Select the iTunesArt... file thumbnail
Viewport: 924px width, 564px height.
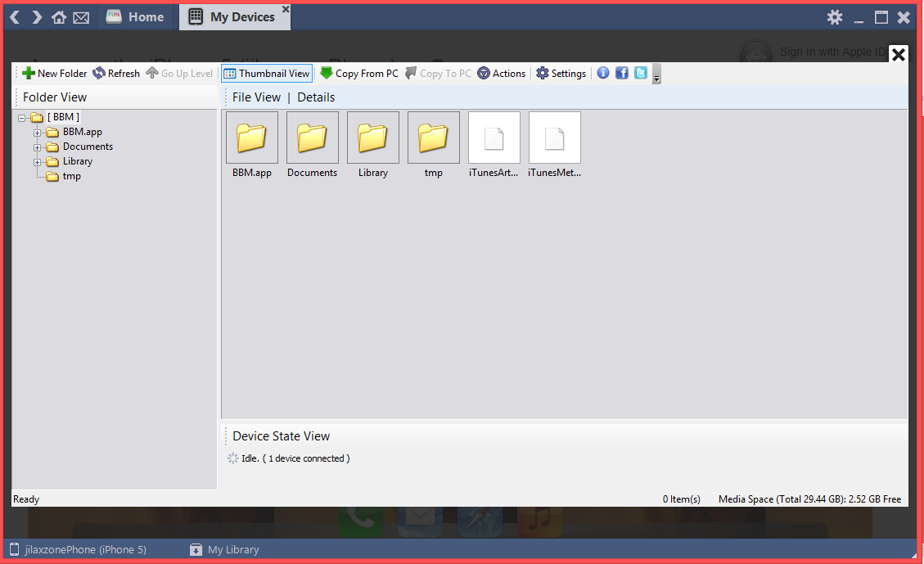coord(494,138)
